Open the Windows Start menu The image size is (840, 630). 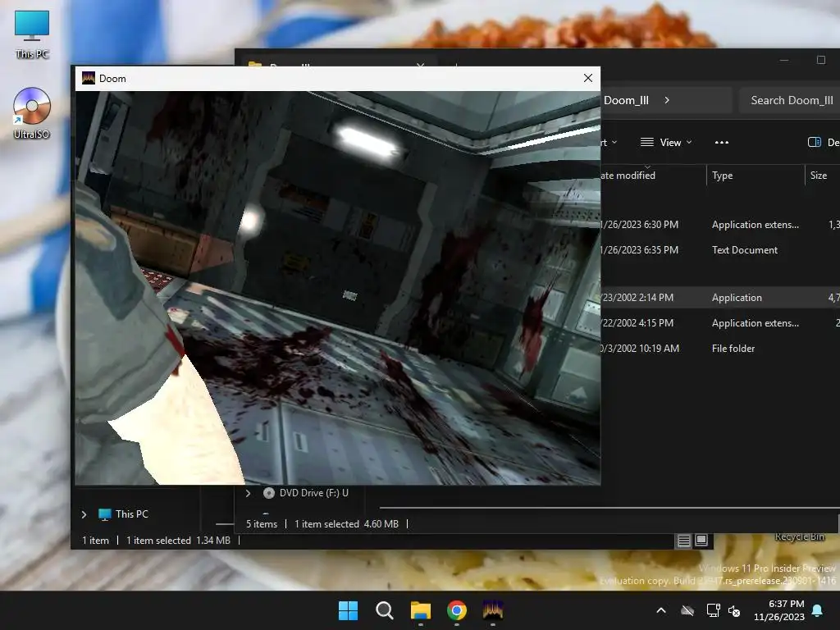(x=348, y=610)
